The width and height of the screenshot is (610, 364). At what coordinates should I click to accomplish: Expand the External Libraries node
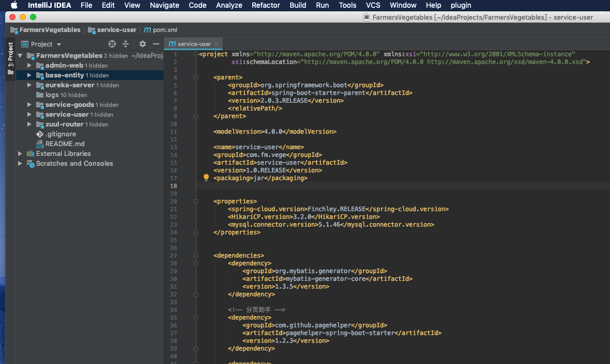20,154
